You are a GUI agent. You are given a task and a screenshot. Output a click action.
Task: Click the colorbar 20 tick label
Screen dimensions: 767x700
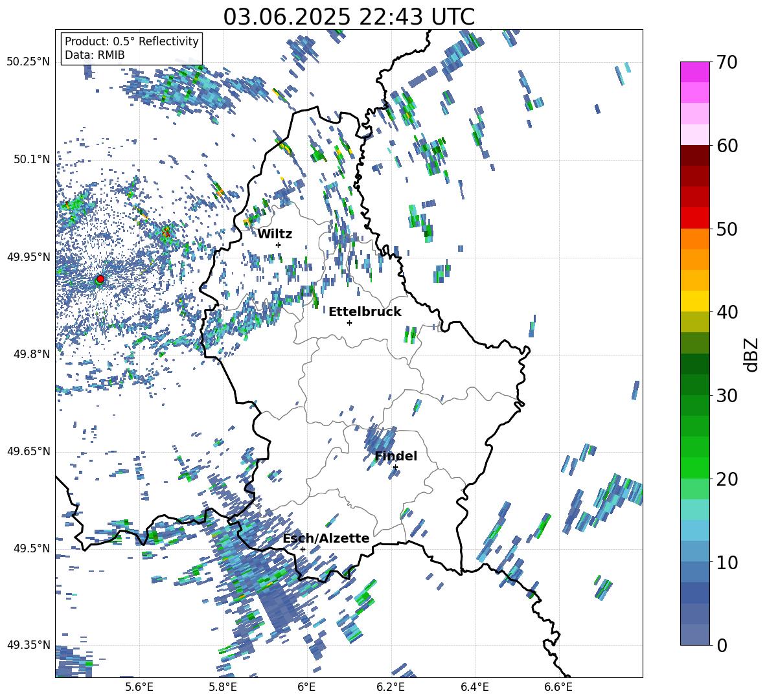click(727, 479)
